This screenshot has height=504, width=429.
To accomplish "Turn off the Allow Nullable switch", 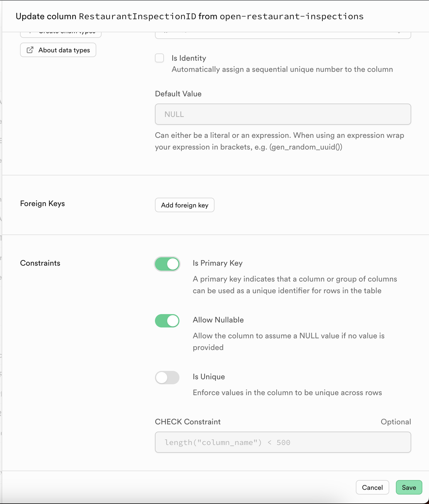I will click(x=167, y=321).
